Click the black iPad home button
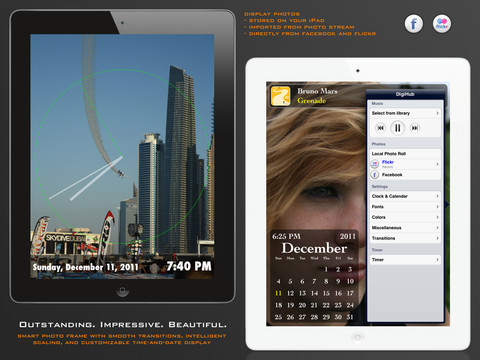This screenshot has height=360, width=480. click(122, 291)
